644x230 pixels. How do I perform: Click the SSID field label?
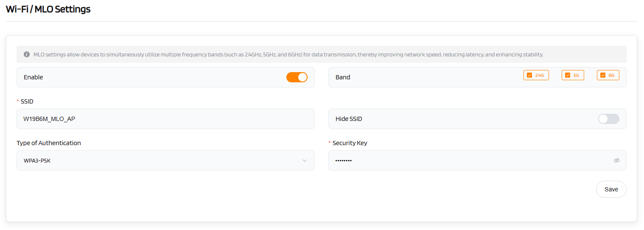tap(27, 101)
